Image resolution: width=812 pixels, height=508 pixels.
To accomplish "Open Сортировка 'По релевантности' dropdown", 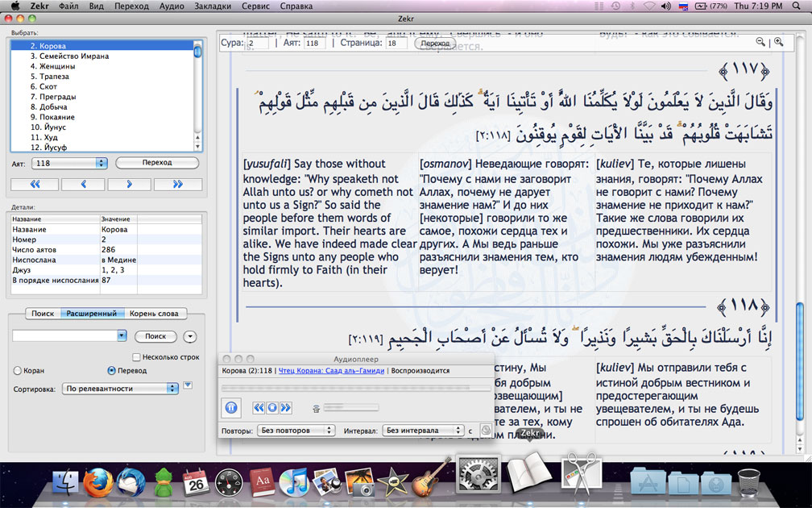I will click(120, 389).
